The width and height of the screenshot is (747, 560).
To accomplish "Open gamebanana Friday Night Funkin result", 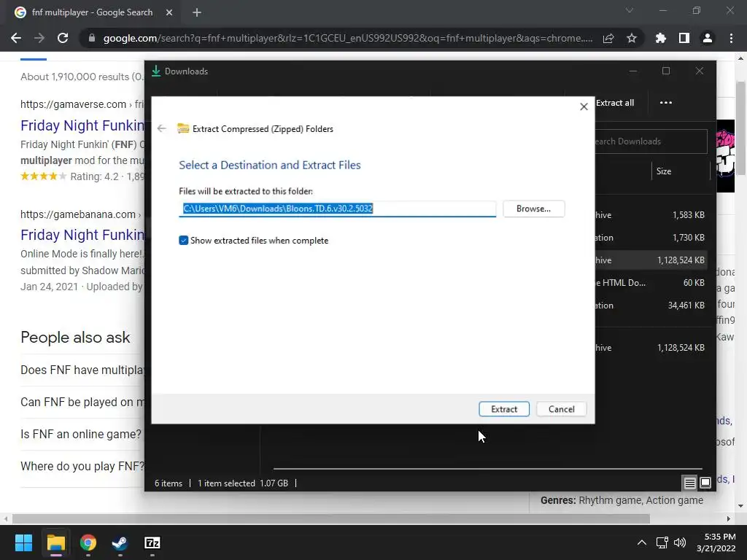I will point(82,235).
